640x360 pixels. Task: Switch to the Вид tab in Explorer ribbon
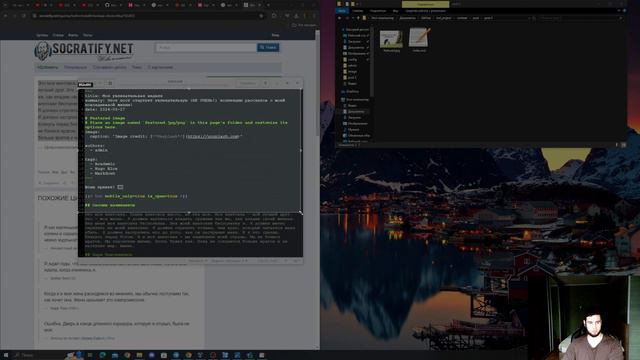pos(396,11)
